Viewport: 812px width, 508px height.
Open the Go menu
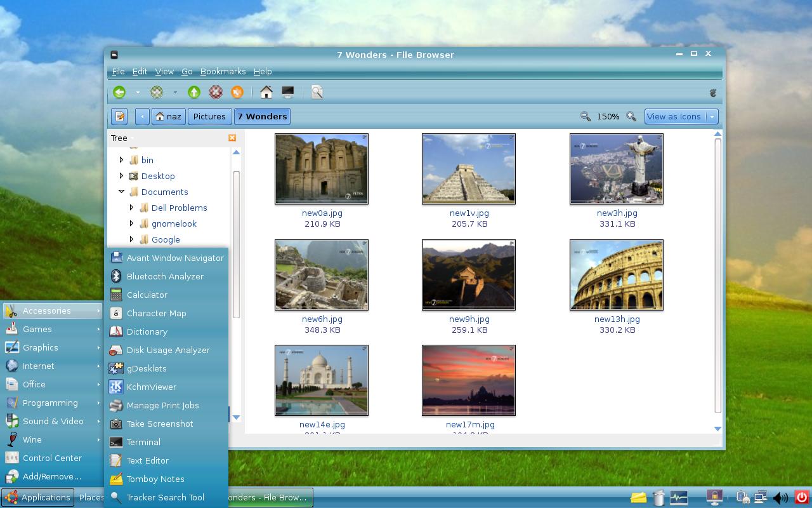point(187,72)
